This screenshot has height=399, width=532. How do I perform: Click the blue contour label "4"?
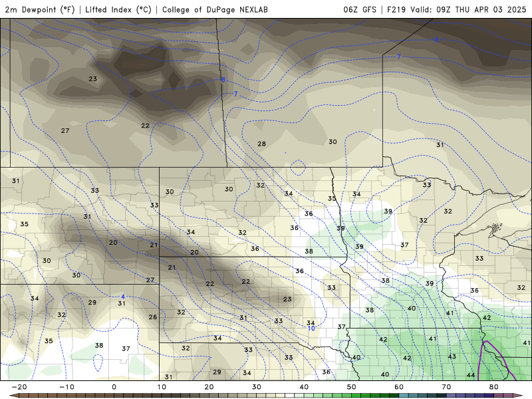123,297
